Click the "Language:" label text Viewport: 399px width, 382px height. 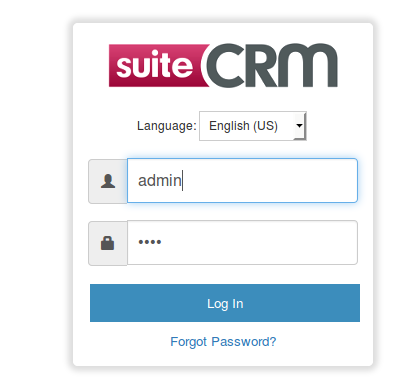pyautogui.click(x=167, y=126)
